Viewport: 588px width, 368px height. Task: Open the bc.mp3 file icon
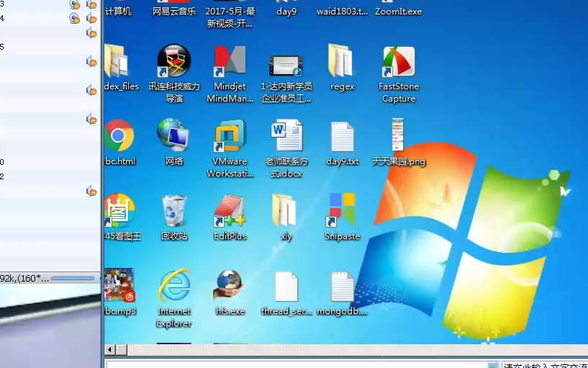(119, 285)
